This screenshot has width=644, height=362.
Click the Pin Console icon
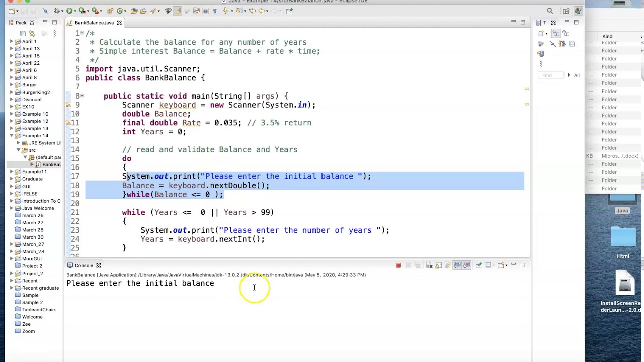[478, 265]
